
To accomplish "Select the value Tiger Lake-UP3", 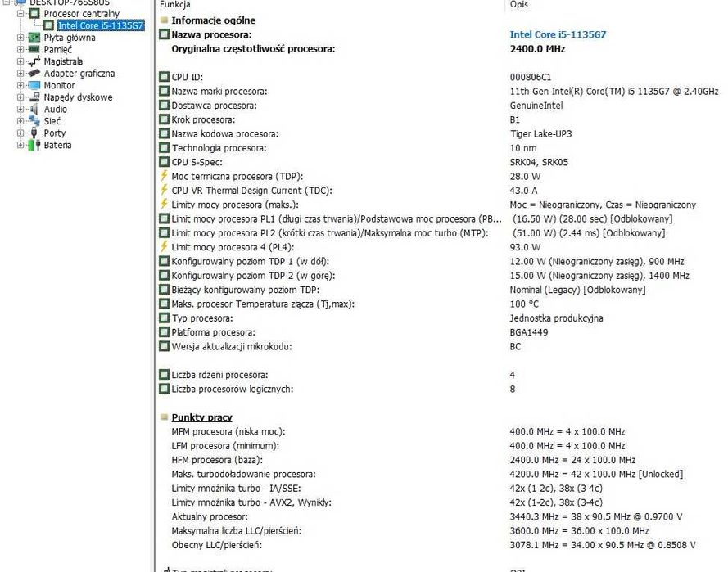I will [541, 134].
